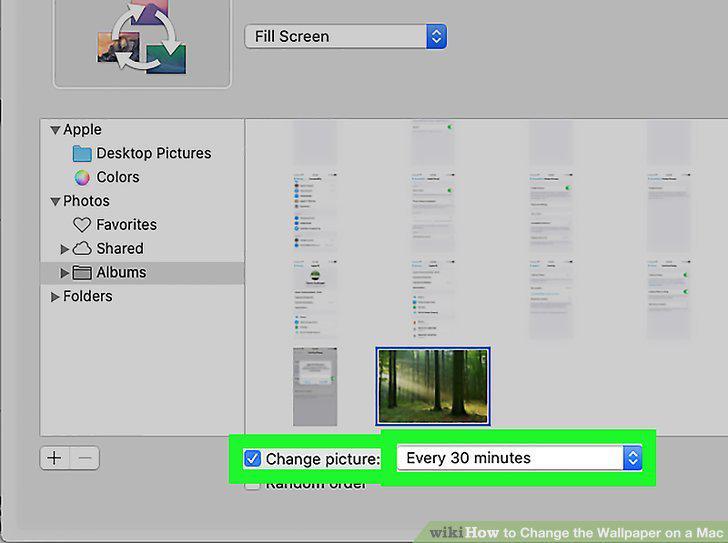Click the minus button to remove folder
This screenshot has height=543, width=728.
coord(84,459)
